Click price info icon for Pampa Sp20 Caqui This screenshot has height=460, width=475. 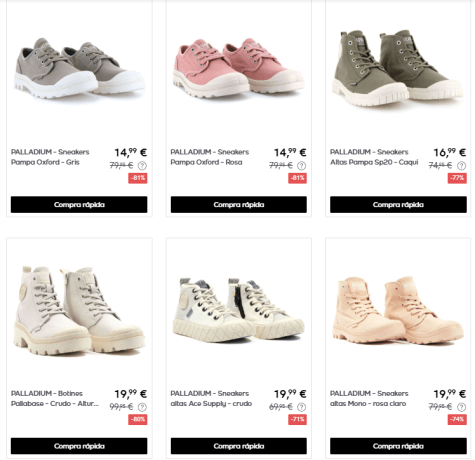point(461,165)
